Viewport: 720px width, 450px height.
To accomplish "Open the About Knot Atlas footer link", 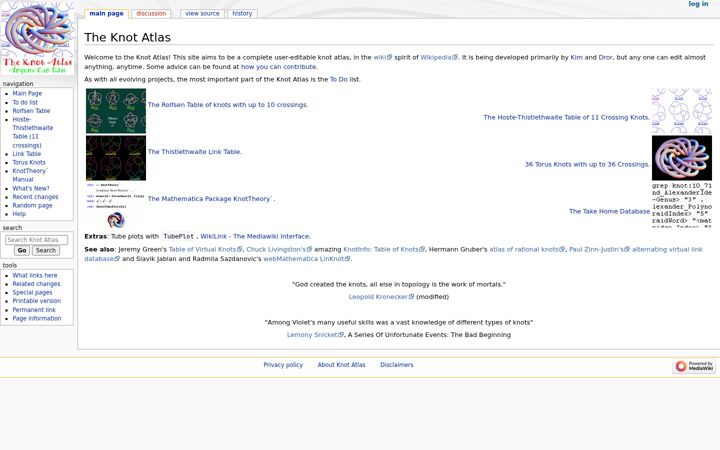I will pyautogui.click(x=342, y=365).
